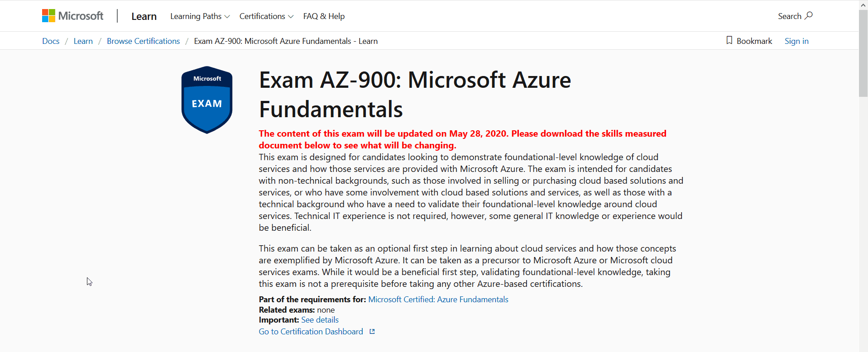Screen dimensions: 868x352
Task: Click the external-link icon next to Certification Dashboard
Action: 372,331
